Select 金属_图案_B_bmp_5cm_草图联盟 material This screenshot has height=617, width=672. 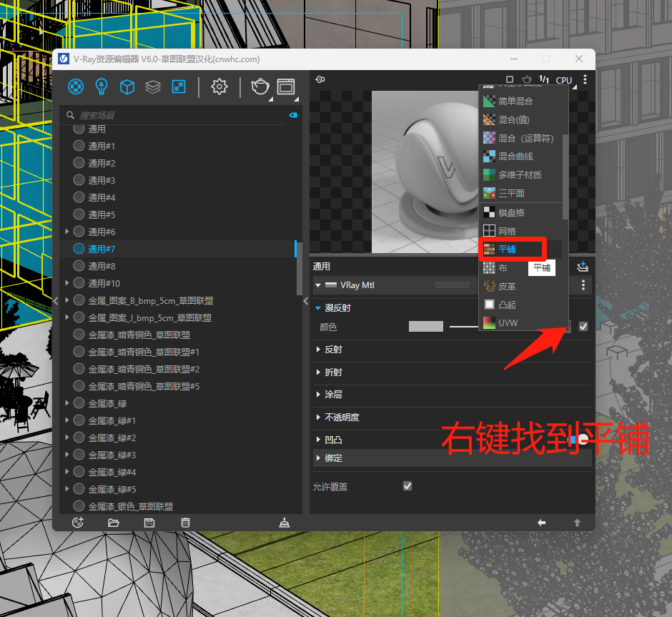(178, 300)
